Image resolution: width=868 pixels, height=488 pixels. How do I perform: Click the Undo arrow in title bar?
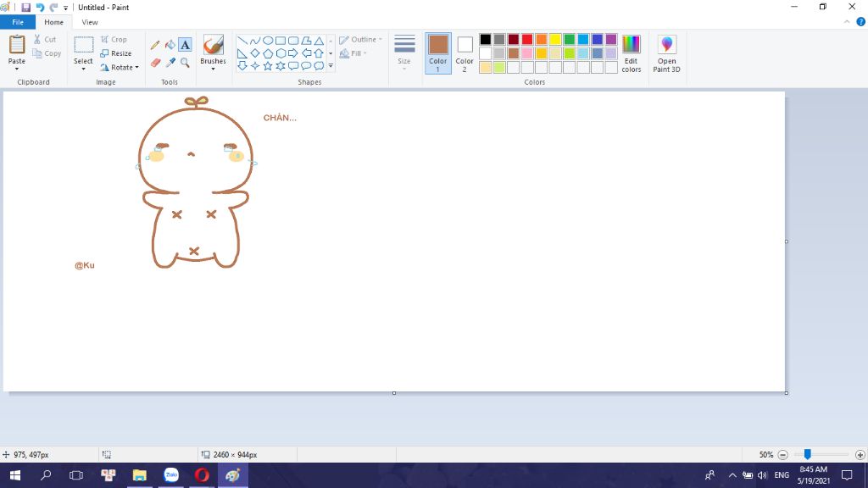coord(40,7)
